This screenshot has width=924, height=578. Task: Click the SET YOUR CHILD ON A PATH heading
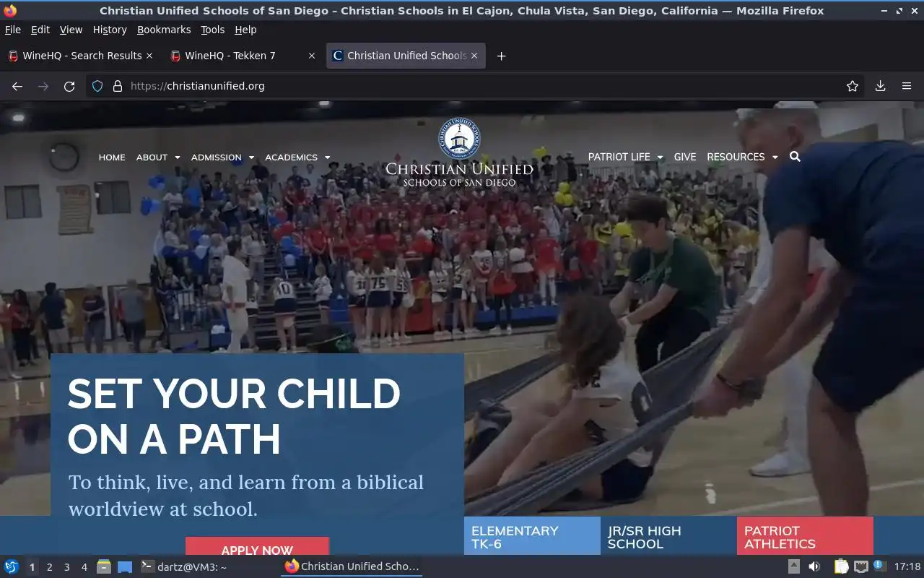234,416
